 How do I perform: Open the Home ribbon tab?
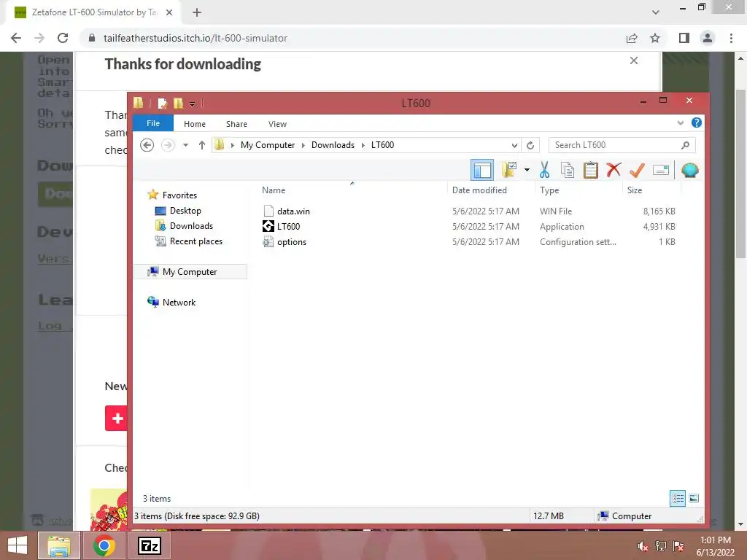click(x=194, y=124)
